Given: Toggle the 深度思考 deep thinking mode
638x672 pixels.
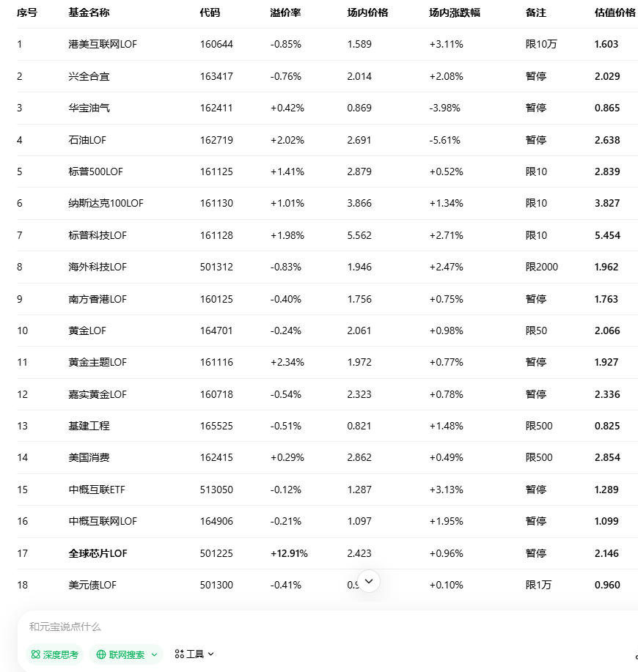Looking at the screenshot, I should [54, 654].
